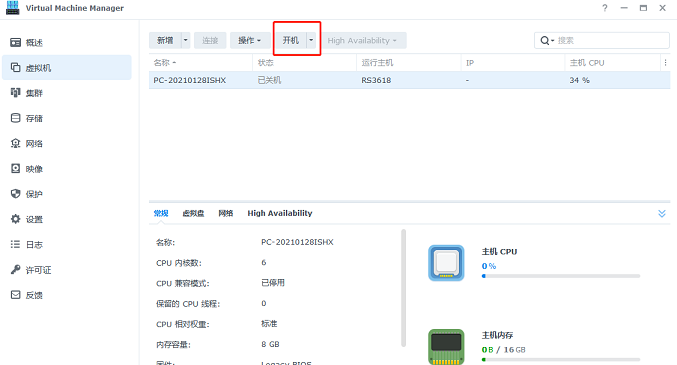Switch to the 常规 general tab
The width and height of the screenshot is (677, 365).
coord(161,213)
